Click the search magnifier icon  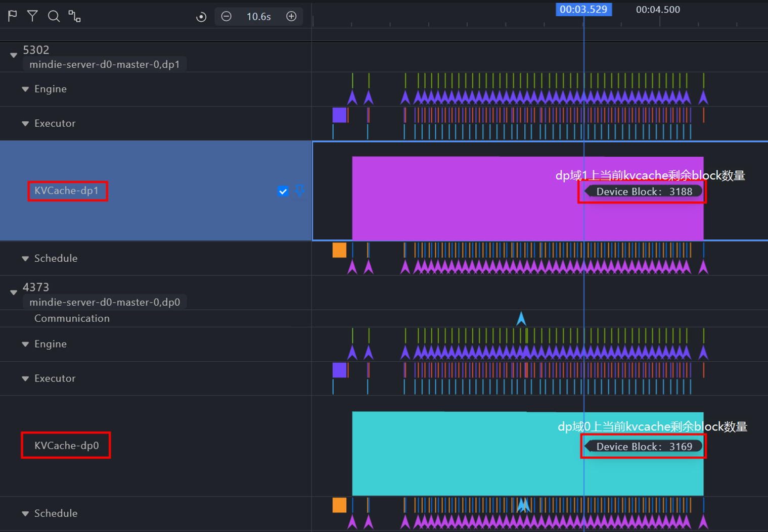(x=54, y=16)
